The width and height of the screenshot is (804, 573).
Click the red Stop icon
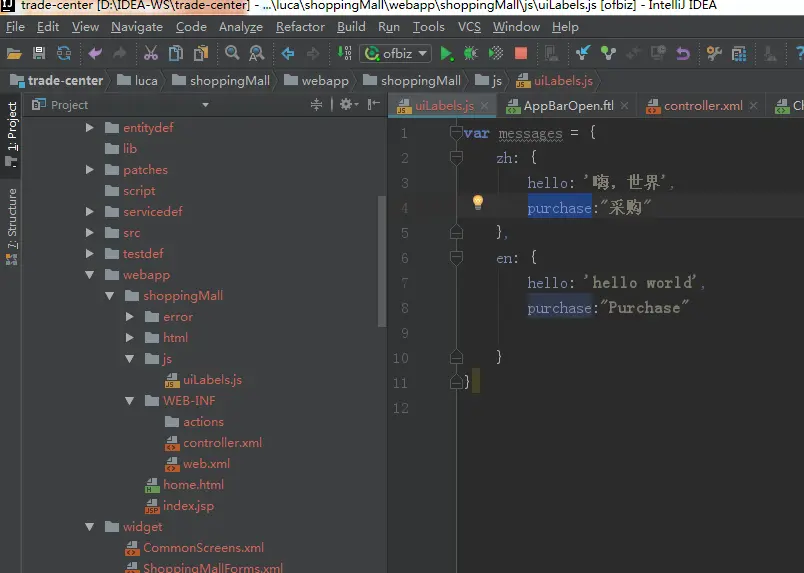pos(521,53)
